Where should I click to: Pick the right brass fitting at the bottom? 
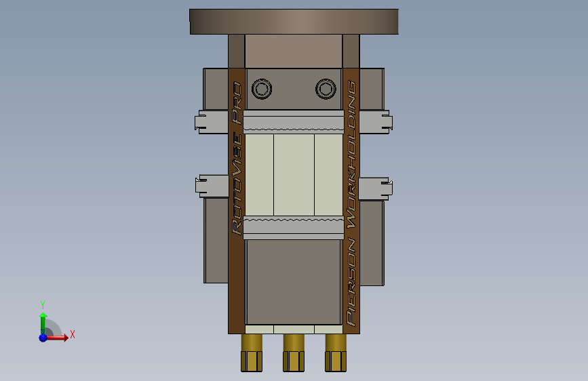pos(336,353)
